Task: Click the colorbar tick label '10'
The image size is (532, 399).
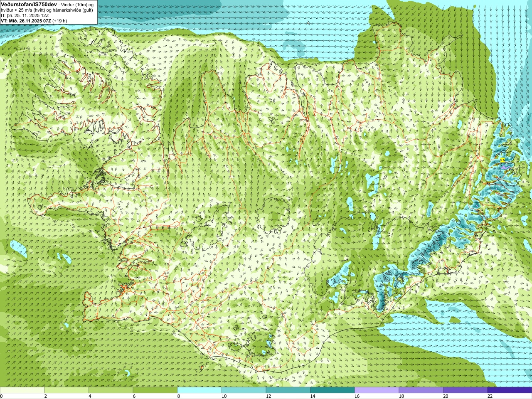Action: pos(224,396)
